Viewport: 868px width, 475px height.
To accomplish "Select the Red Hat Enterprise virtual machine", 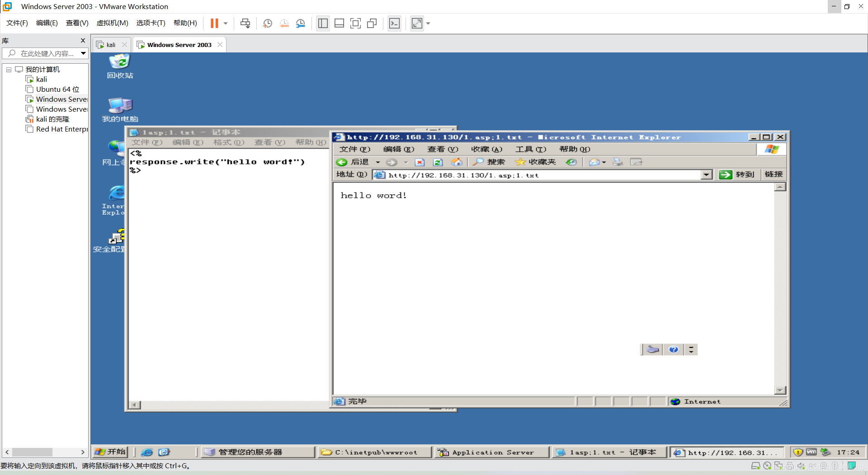I will click(62, 129).
